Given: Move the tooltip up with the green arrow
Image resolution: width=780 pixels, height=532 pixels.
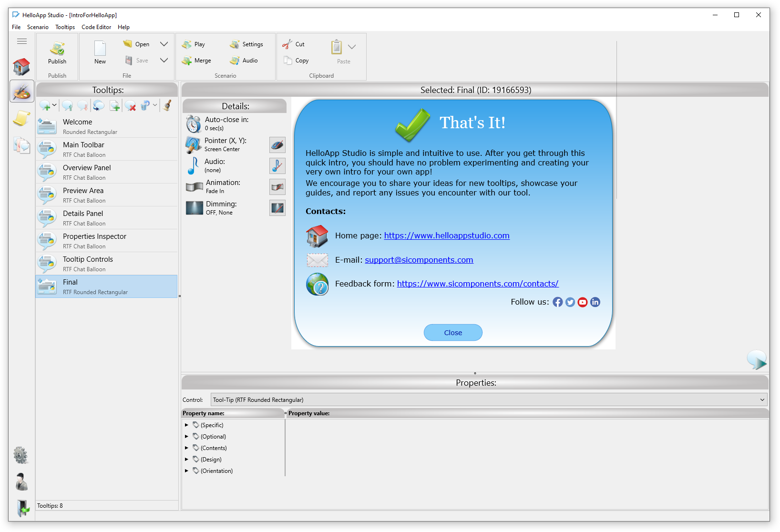Looking at the screenshot, I should (x=67, y=105).
